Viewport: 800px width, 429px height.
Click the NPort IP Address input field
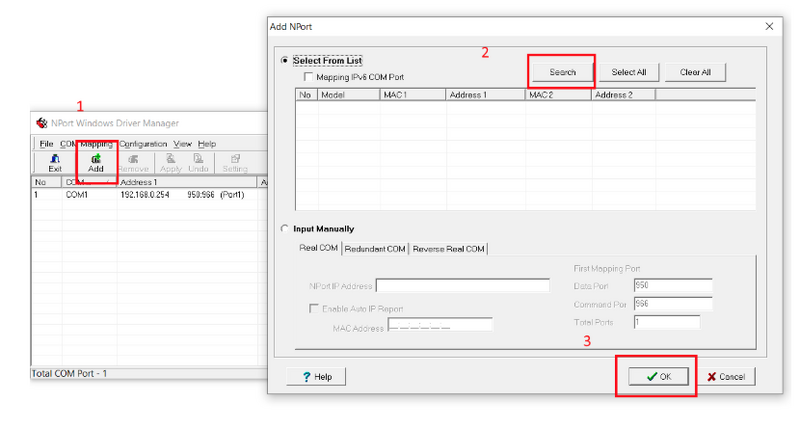pos(463,285)
